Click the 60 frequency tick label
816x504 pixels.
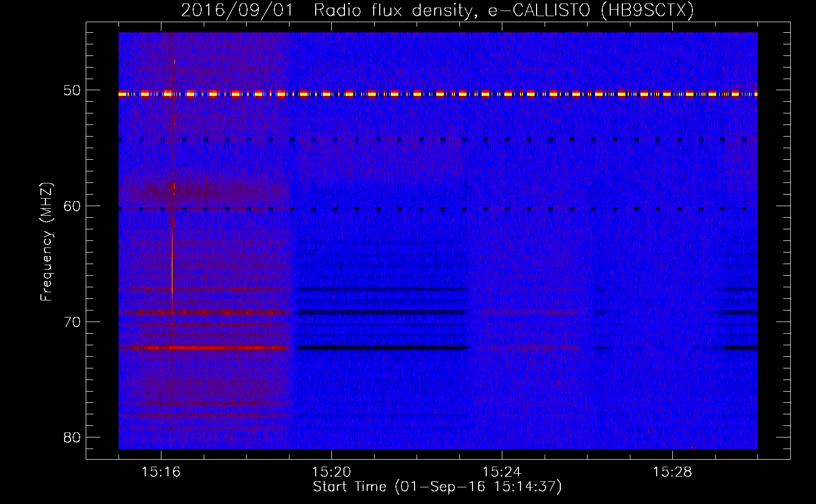click(72, 206)
